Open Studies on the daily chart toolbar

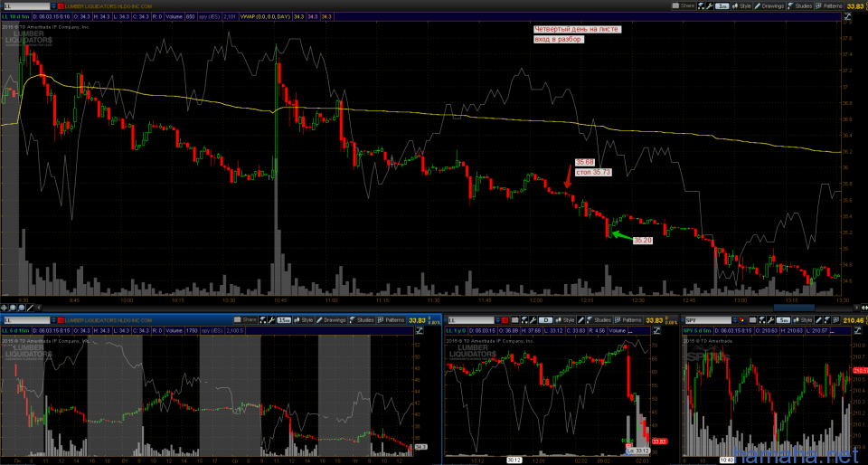point(599,320)
